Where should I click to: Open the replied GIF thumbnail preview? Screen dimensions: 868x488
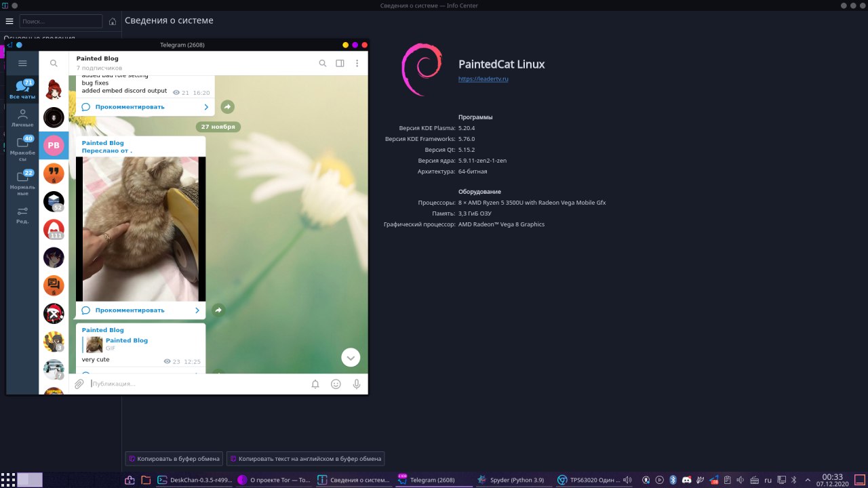[x=94, y=344]
